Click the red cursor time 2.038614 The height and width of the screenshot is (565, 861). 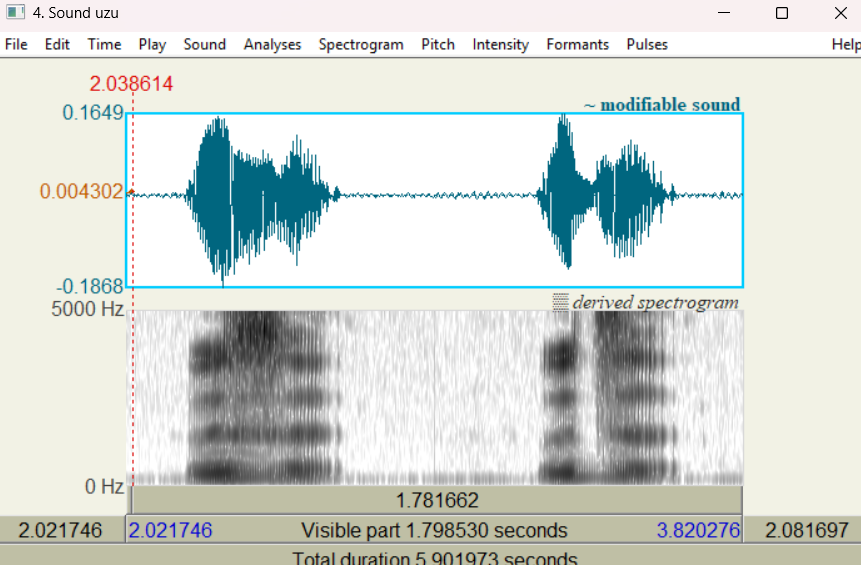(131, 84)
